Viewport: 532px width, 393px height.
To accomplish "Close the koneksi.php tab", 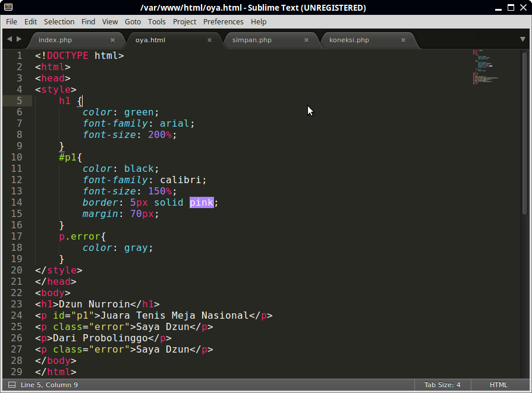I will click(x=403, y=40).
